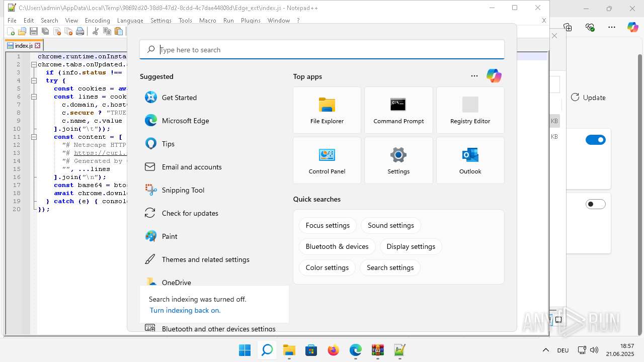Screen dimensions: 644x362
Task: Open the File menu in Notepad++
Action: tap(12, 21)
